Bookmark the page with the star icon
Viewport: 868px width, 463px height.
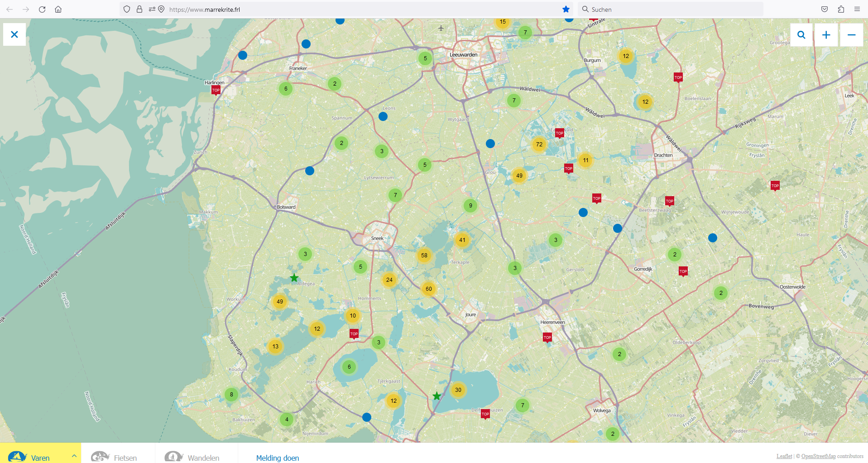tap(566, 10)
